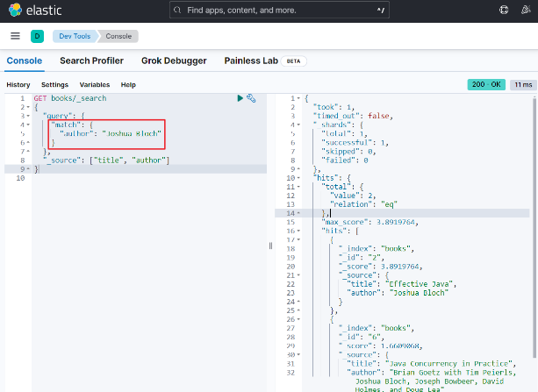Viewport: 538px width, 392px height.
Task: Collapse the match block at editor line 4
Action: [28, 125]
